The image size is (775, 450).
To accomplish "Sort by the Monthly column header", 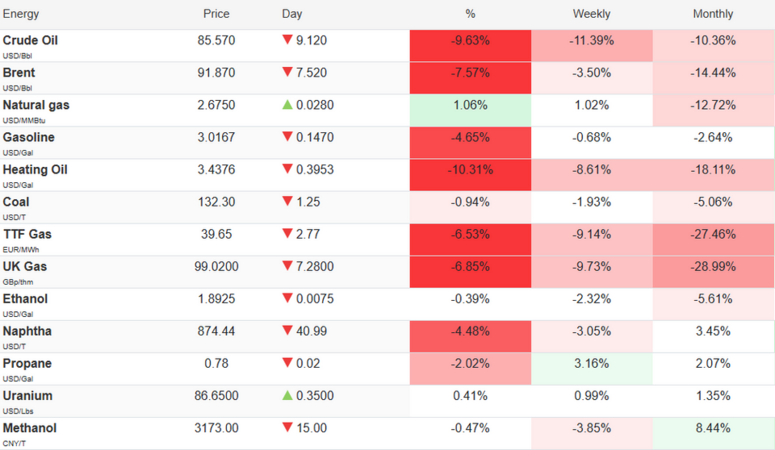I will 713,14.
